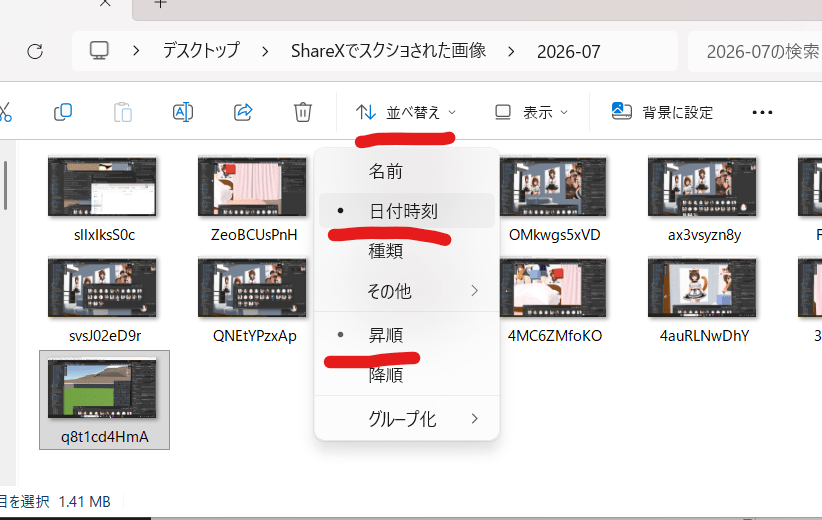Screen dimensions: 822x520
Task: Click file name q8t1cd4HmA
Action: click(x=104, y=437)
